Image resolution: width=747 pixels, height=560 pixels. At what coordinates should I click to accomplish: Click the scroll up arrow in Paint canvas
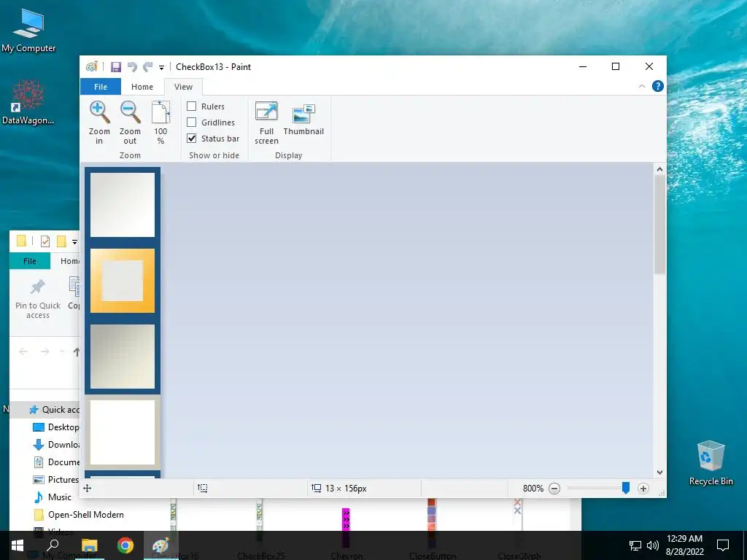point(659,169)
